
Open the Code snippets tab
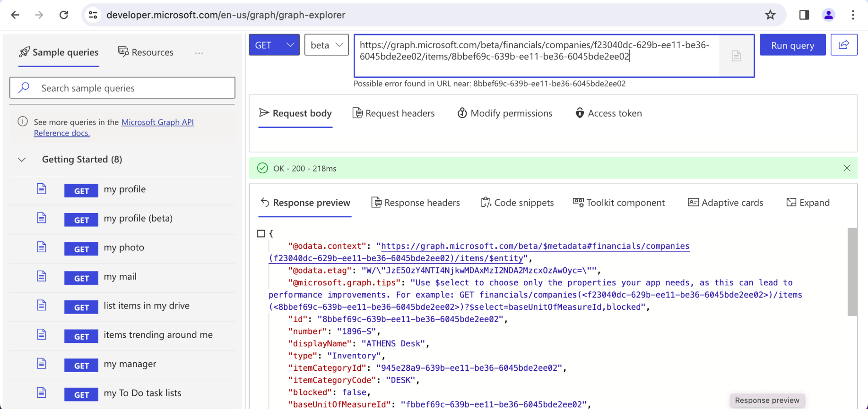click(517, 203)
